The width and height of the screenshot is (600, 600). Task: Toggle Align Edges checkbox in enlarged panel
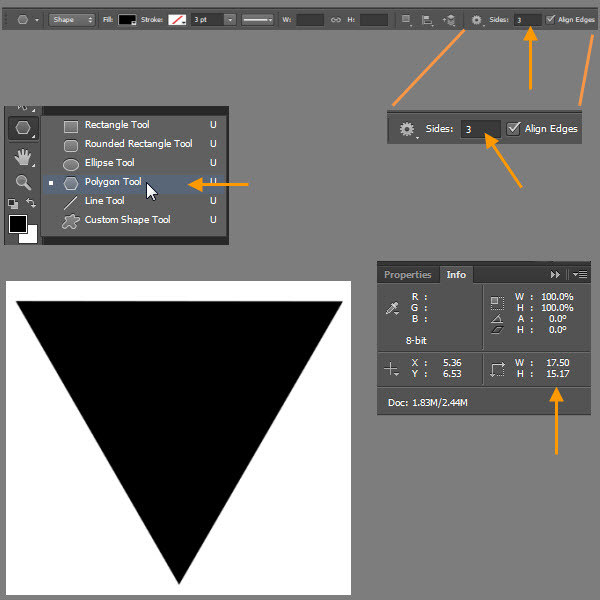point(514,129)
